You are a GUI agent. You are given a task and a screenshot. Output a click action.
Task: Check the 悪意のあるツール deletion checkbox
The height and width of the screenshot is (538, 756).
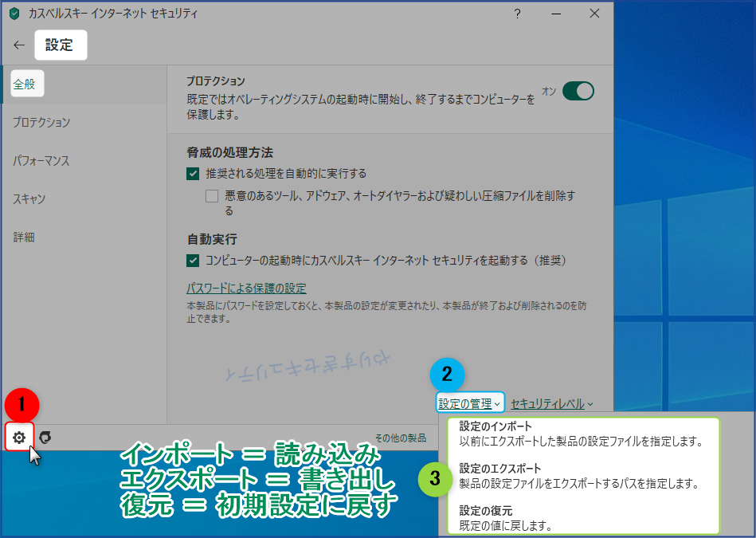click(x=212, y=196)
